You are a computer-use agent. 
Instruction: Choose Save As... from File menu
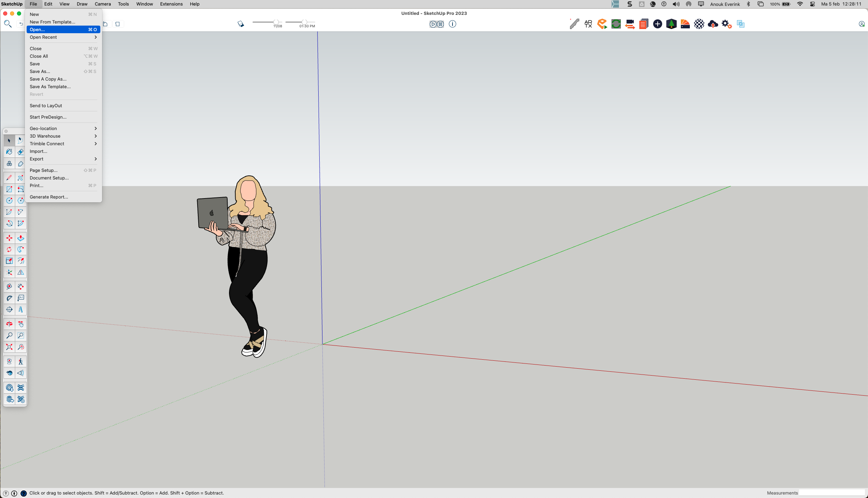tap(40, 72)
